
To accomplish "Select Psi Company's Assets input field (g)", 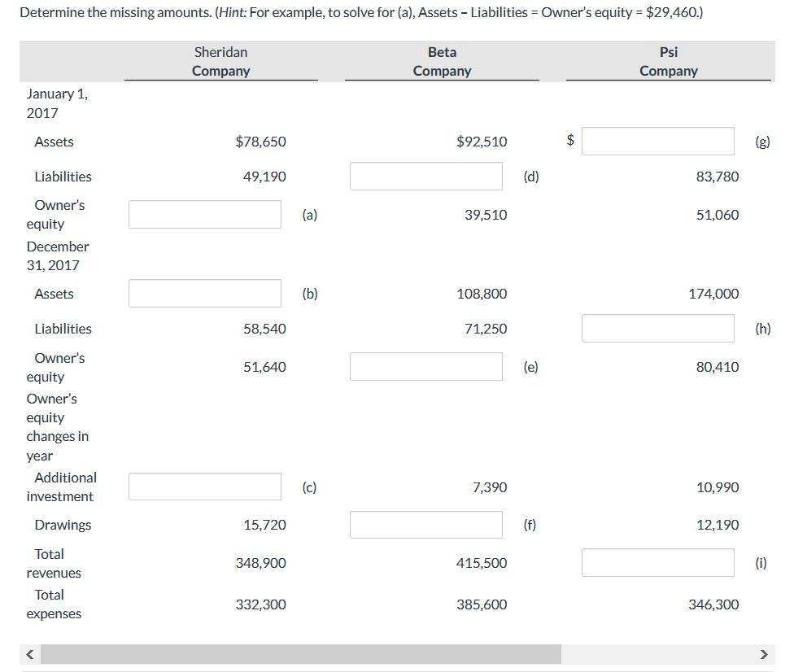I will pos(657,141).
